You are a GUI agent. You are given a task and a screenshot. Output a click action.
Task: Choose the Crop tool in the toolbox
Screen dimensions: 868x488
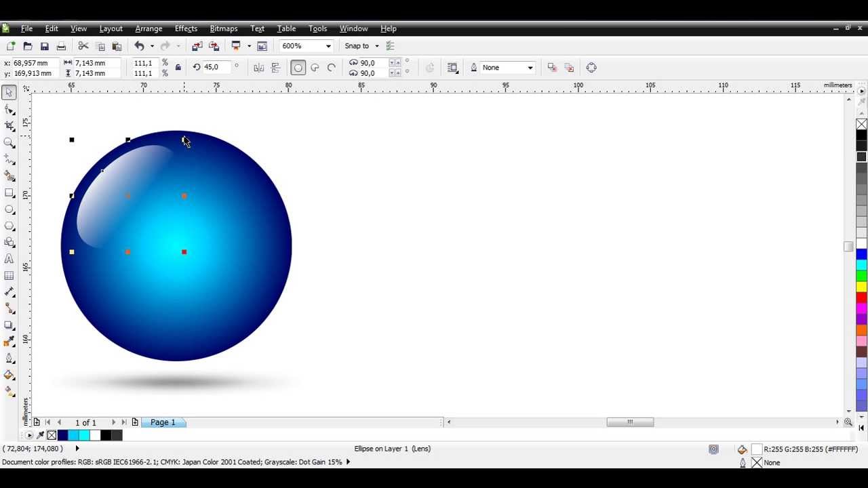[9, 126]
